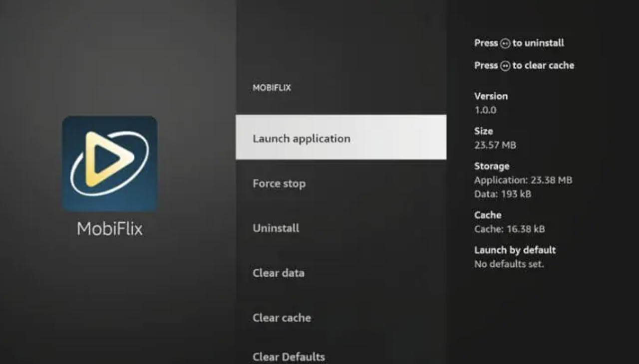This screenshot has width=639, height=364.
Task: Click the remote button icon beside 'to uninstall'
Action: [505, 43]
